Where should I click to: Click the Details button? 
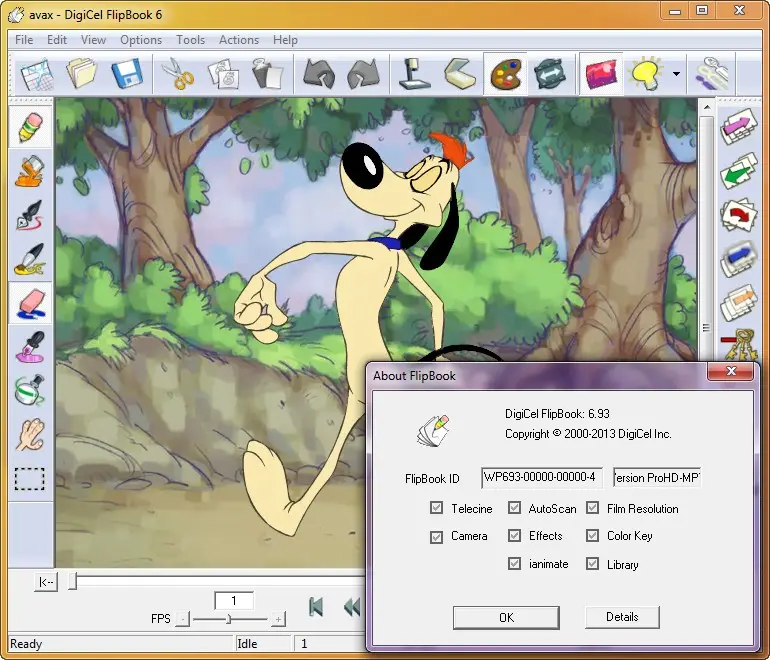click(622, 617)
